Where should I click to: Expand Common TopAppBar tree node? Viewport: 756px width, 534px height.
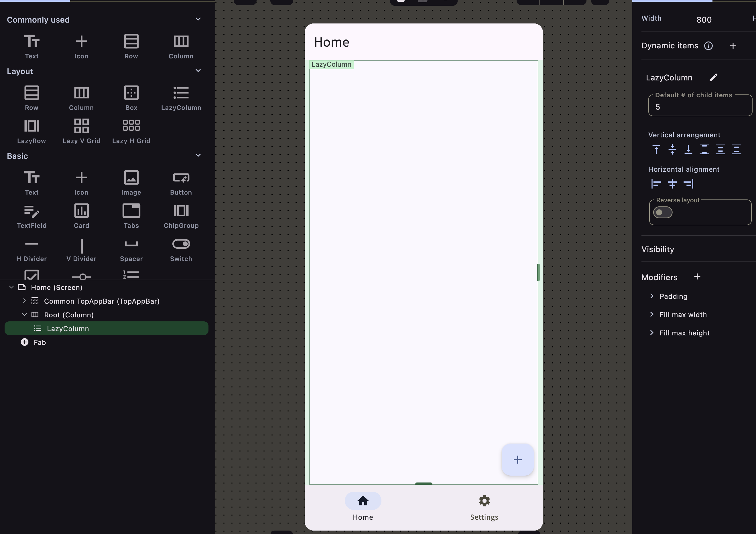point(24,301)
